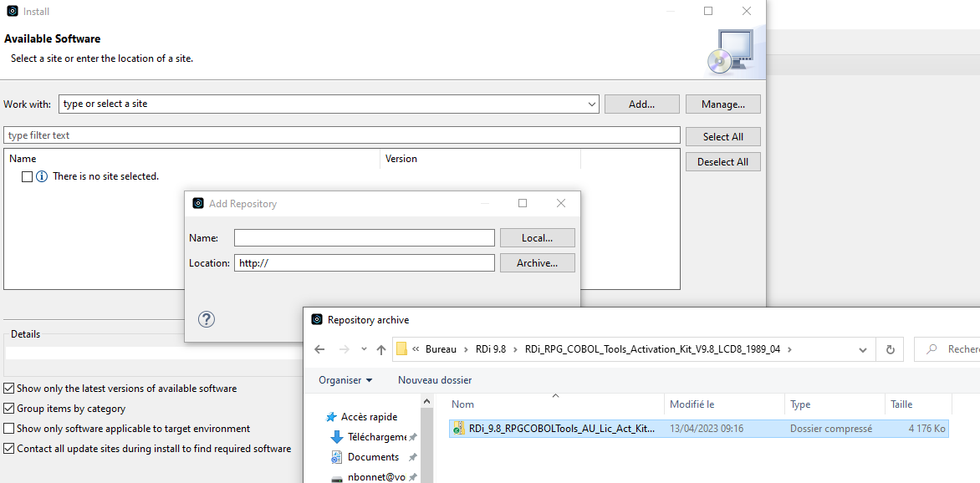Click the up arrow of the sidebar scrollbar
This screenshot has height=483, width=980.
point(427,401)
